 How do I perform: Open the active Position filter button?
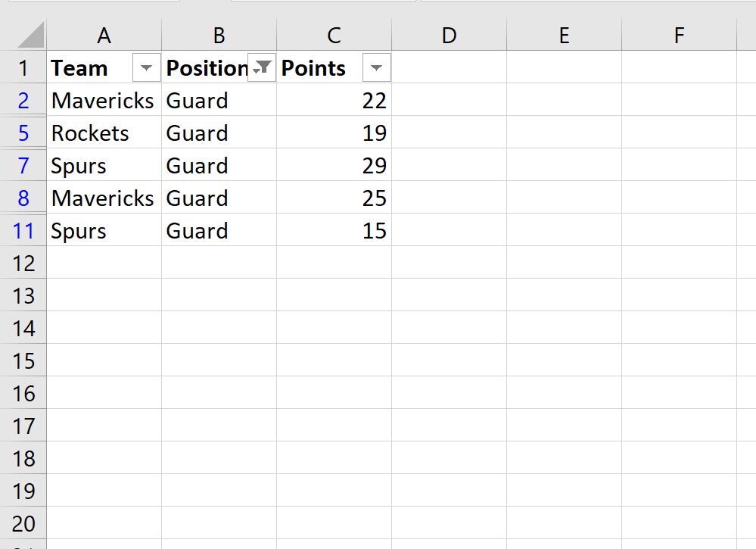click(x=262, y=69)
